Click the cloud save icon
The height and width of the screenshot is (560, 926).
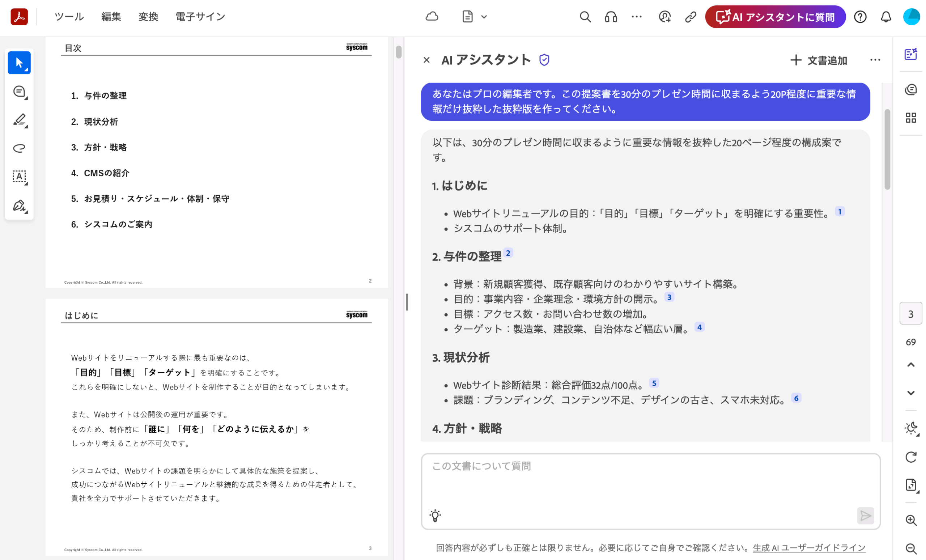(x=432, y=17)
